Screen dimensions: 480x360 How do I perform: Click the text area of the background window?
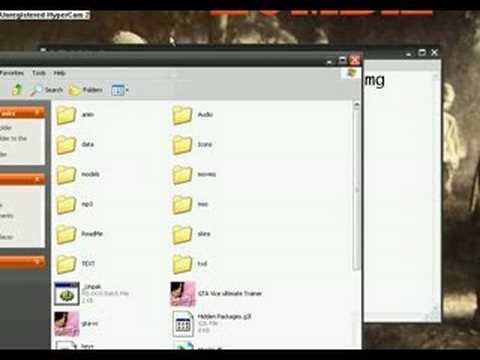[398, 192]
